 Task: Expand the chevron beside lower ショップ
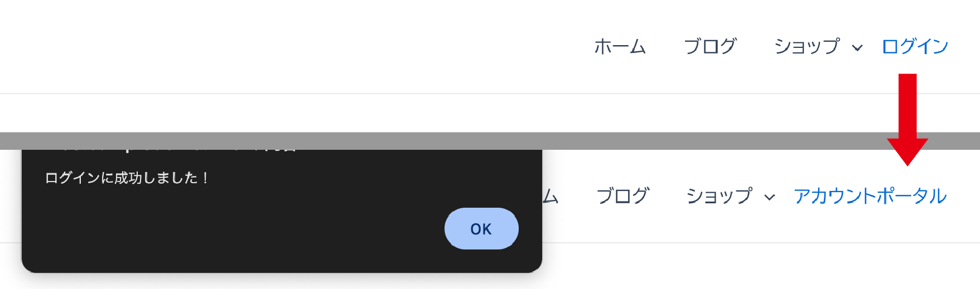click(x=770, y=198)
